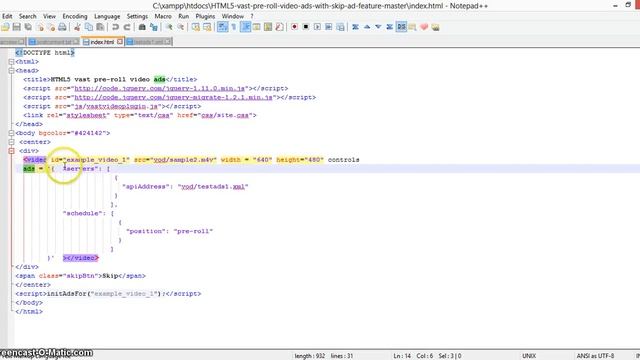Click the "vod/testads1.xml" apiAddress value
Screen dimensions: 640x360
point(213,187)
